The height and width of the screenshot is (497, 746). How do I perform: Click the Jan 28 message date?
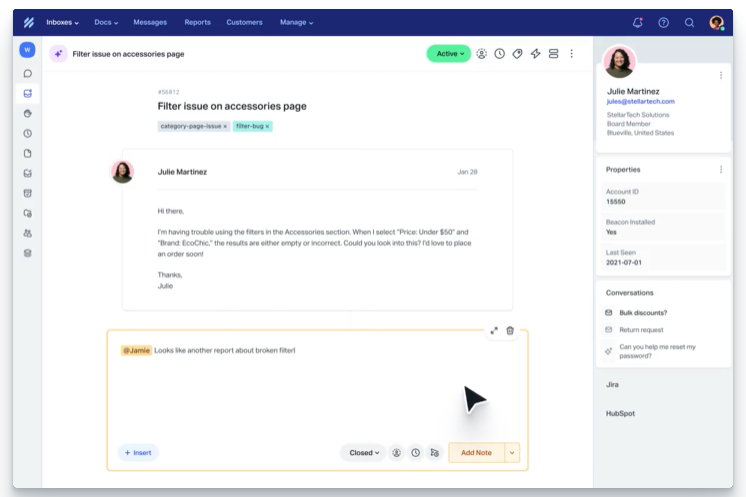pyautogui.click(x=467, y=172)
